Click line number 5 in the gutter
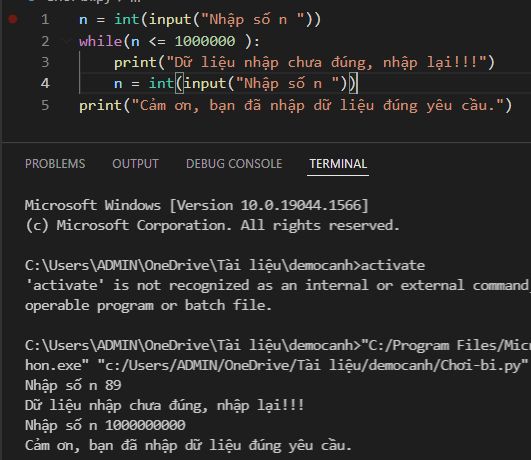The image size is (531, 460). [x=45, y=105]
